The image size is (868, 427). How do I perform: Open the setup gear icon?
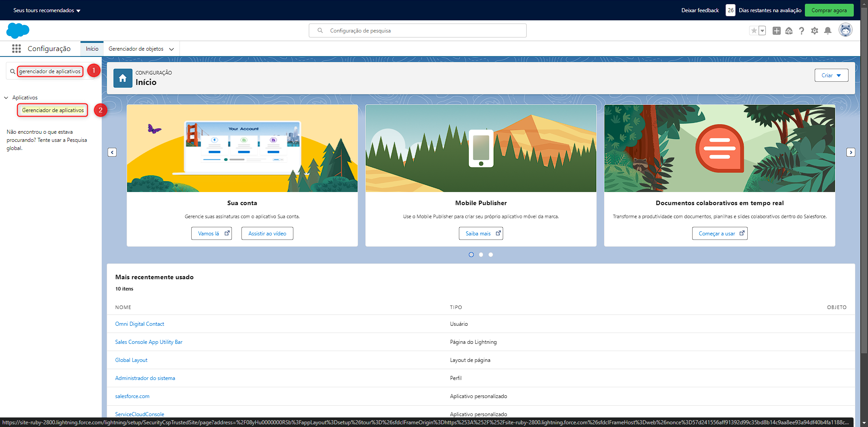[x=815, y=31]
